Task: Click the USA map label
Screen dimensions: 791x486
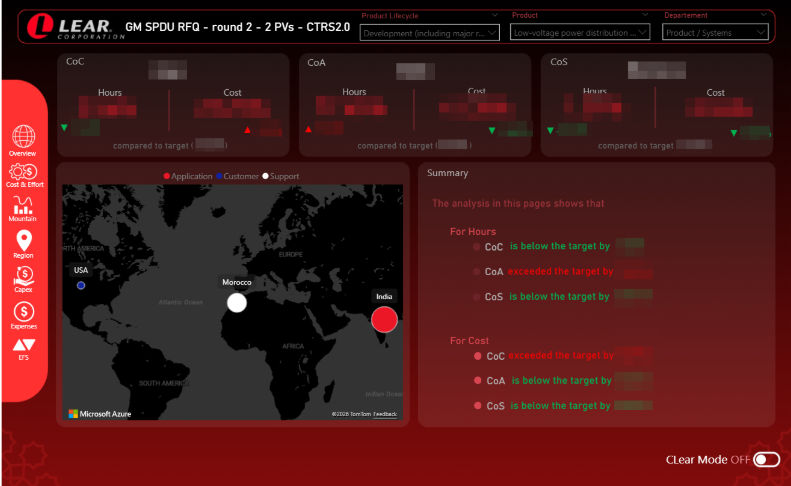Action: pos(81,270)
